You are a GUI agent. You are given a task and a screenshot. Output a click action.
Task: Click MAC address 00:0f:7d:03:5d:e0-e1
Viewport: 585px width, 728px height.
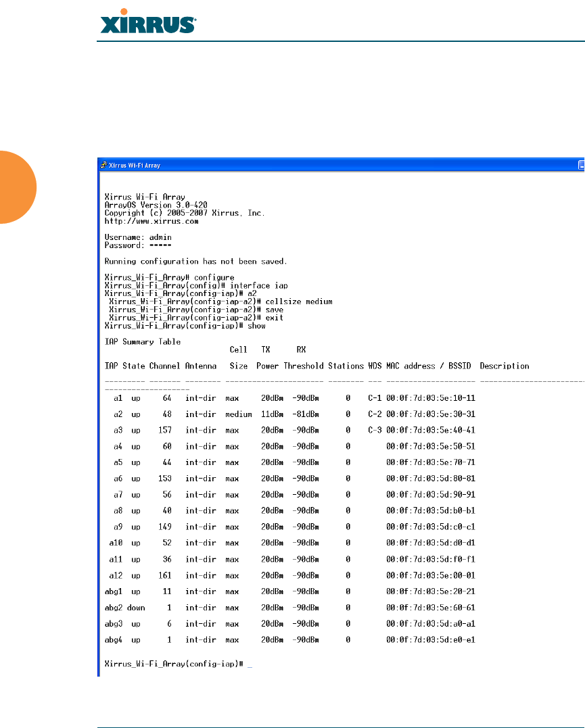coord(431,640)
